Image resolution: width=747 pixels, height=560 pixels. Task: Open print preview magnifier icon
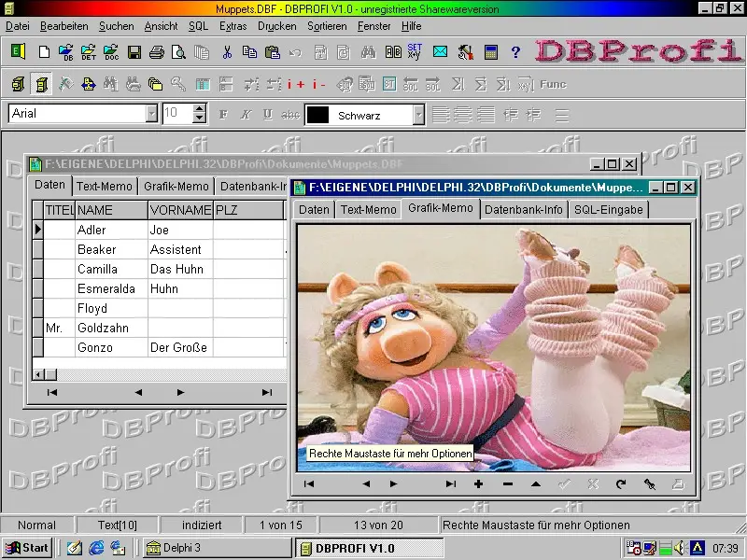[x=178, y=52]
